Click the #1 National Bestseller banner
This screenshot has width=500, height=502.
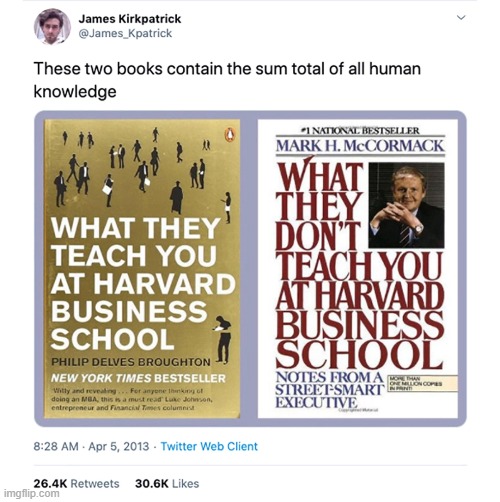coord(360,131)
